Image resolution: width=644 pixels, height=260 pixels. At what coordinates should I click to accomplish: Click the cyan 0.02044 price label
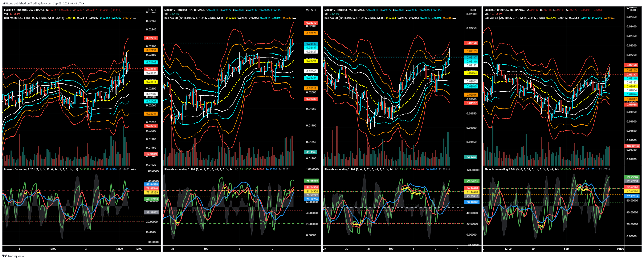click(311, 77)
